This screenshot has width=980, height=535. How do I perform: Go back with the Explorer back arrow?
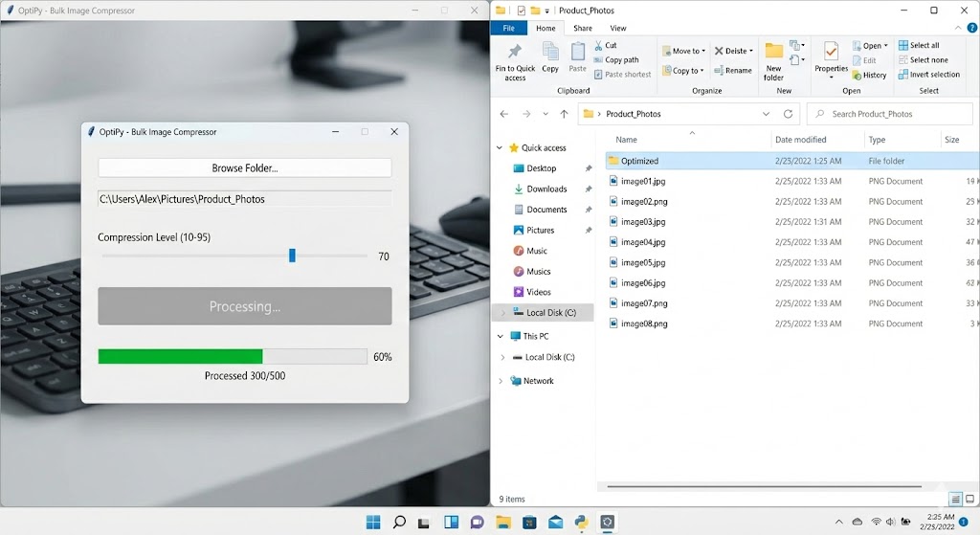click(504, 114)
